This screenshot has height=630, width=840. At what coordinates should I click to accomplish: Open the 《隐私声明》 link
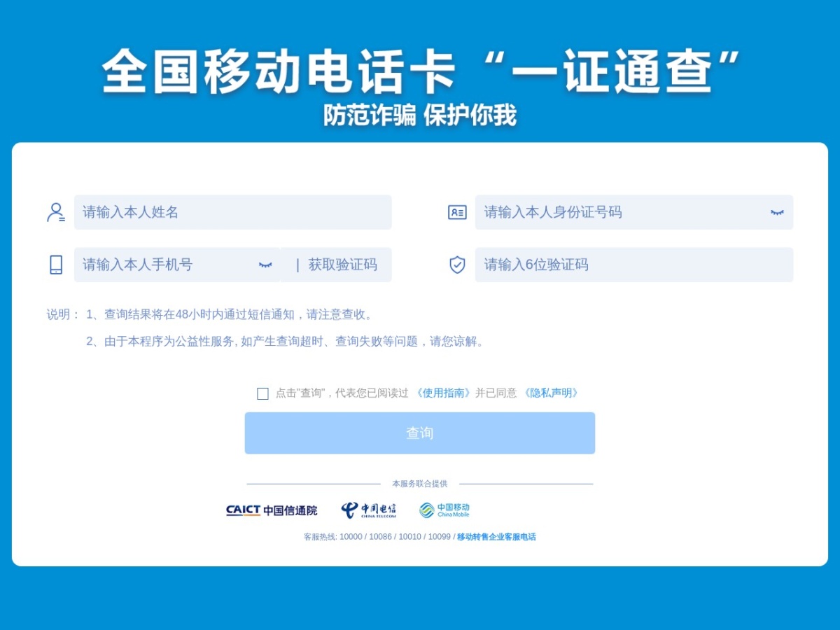[x=551, y=393]
